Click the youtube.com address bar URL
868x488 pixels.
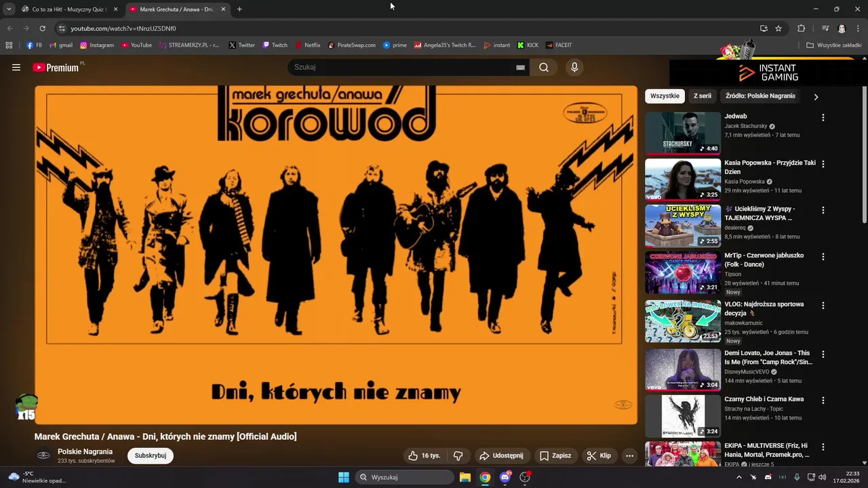123,28
